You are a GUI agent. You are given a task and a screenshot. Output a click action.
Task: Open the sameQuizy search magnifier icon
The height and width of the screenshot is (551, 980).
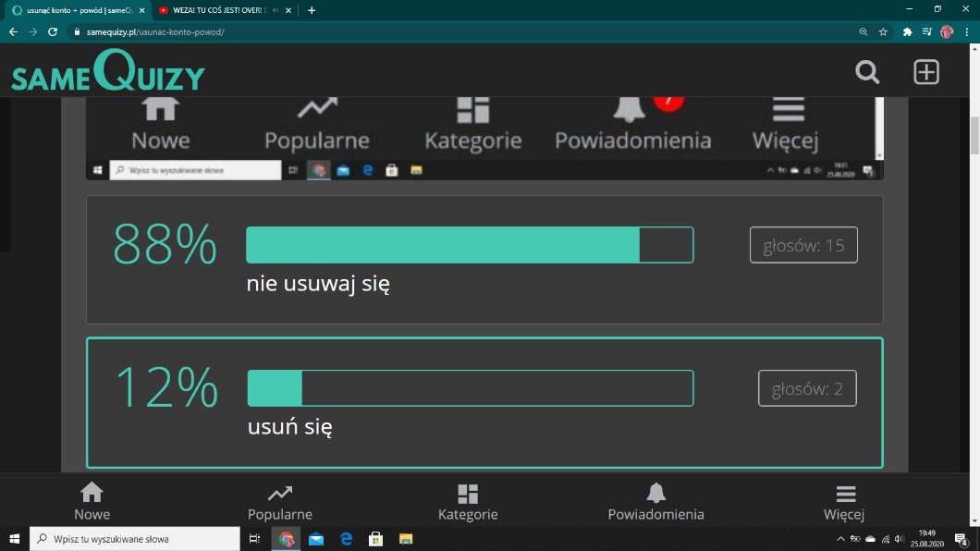tap(867, 72)
